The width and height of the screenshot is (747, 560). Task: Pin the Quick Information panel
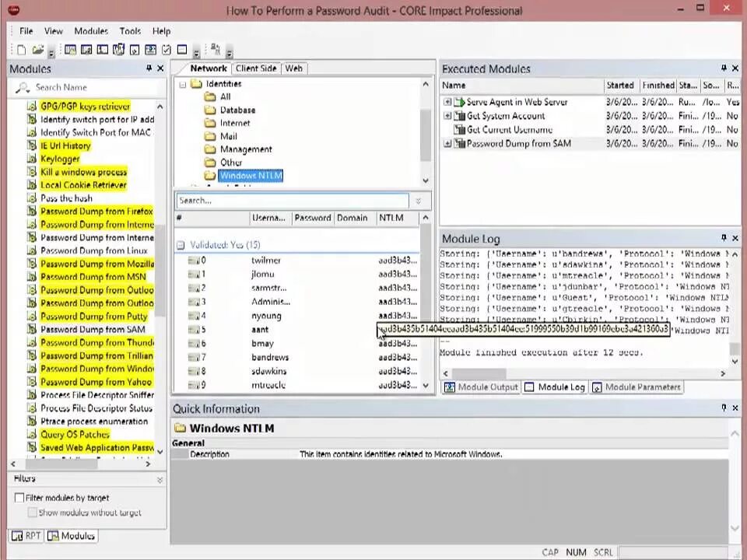[724, 408]
